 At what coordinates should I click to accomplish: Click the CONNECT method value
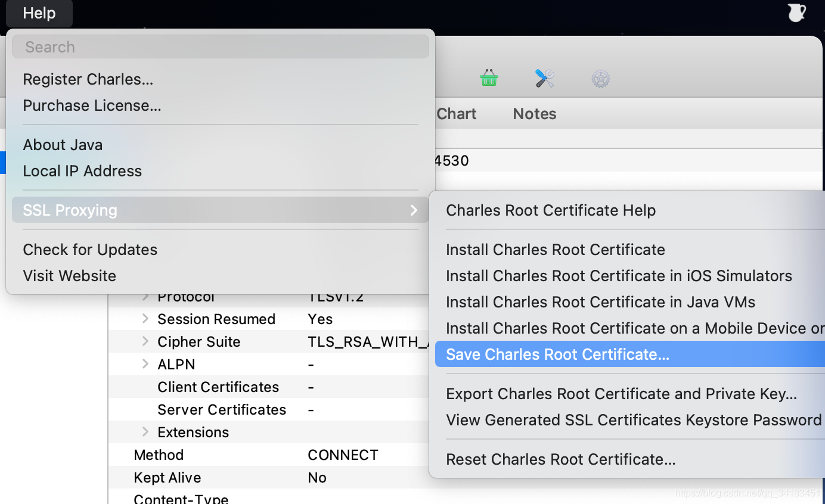[x=343, y=455]
